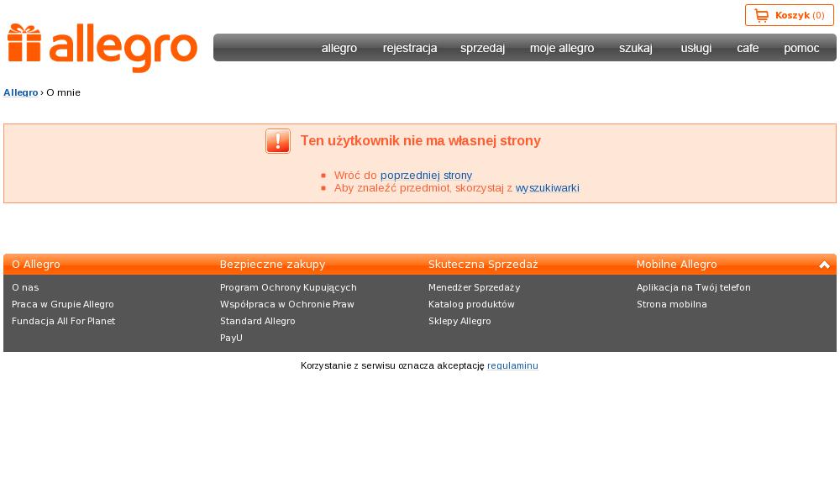Click the Allegro gift box logo
Screen dimensions: 840x504
(102, 47)
